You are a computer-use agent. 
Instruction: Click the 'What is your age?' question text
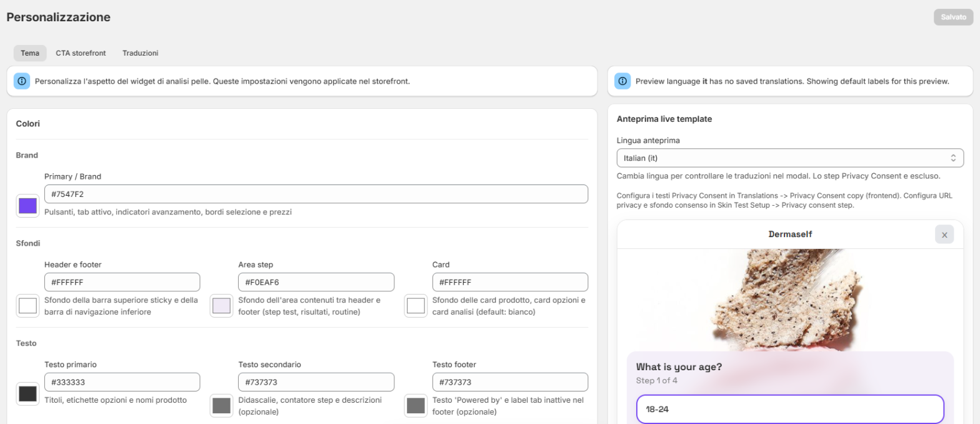click(679, 367)
